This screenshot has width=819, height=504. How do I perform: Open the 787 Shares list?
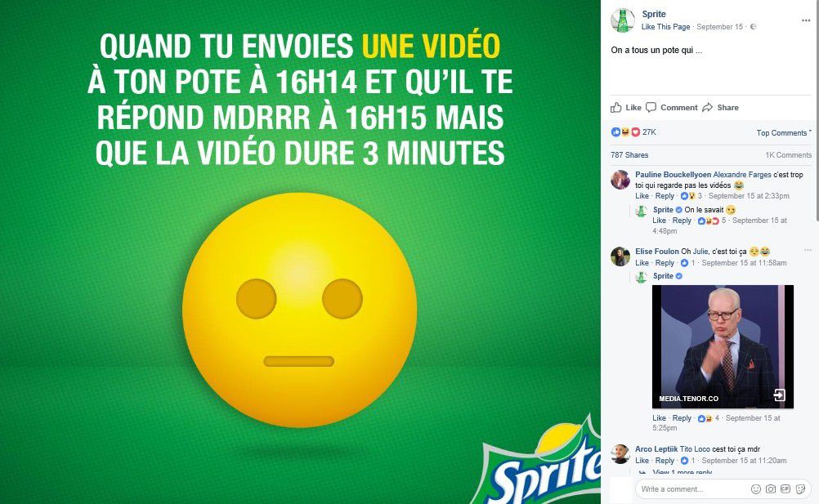coord(629,155)
